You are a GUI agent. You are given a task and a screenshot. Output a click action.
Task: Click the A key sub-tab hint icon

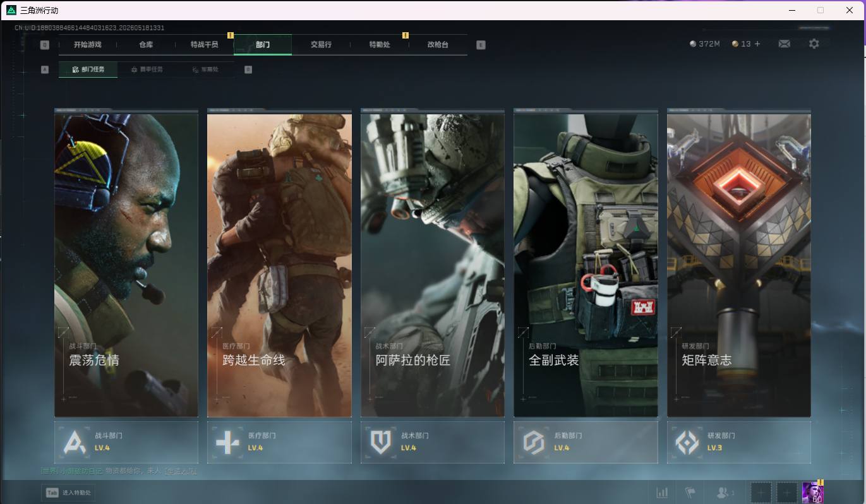point(44,69)
